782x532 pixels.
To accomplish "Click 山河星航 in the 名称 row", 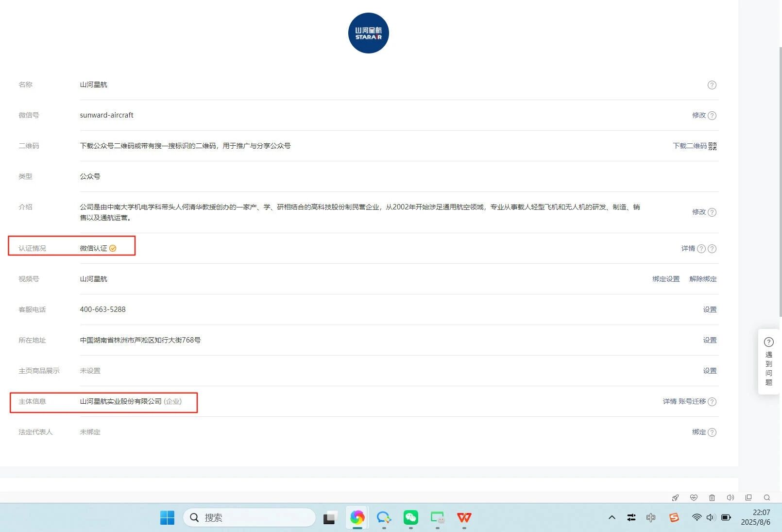I will click(93, 85).
